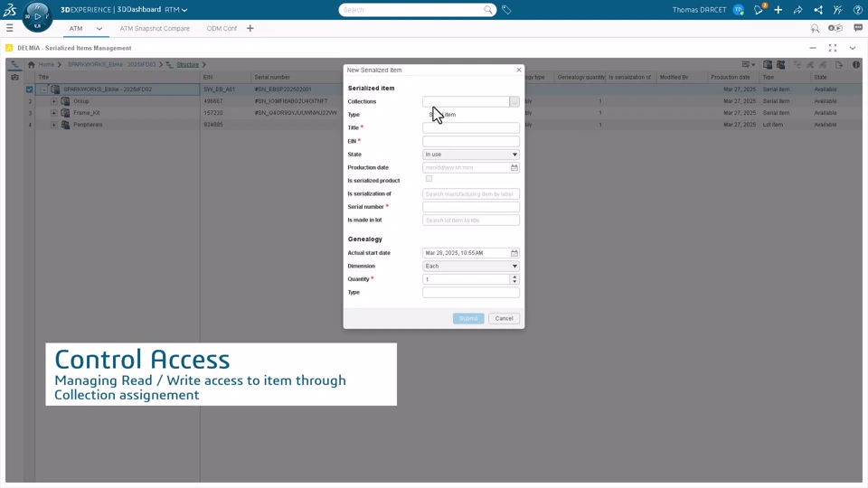Open the help question mark icon

(x=857, y=9)
